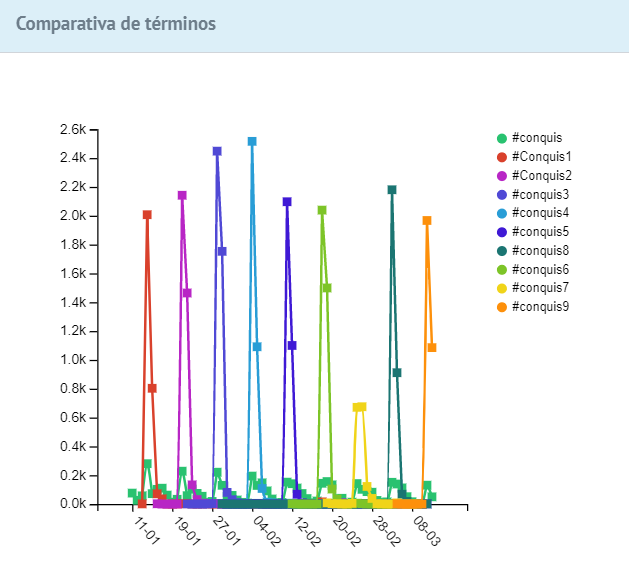Toggle the #conquis4 legend series
The height and width of the screenshot is (586, 629).
coord(533,213)
